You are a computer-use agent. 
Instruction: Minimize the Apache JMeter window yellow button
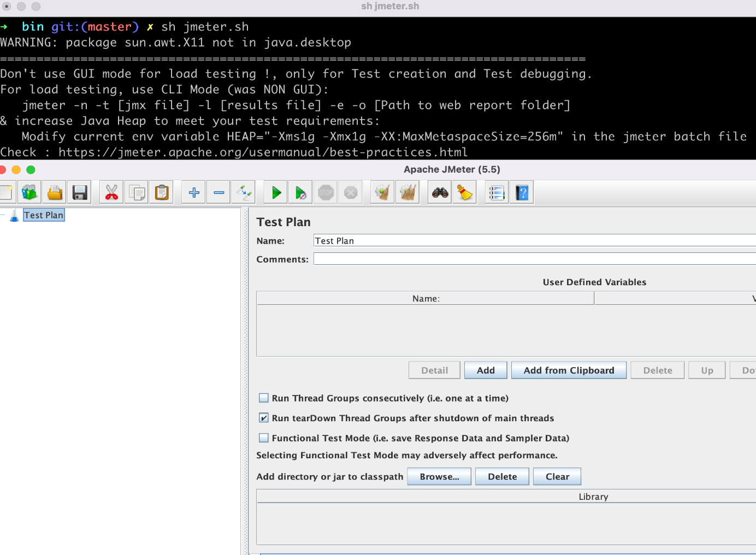click(16, 169)
